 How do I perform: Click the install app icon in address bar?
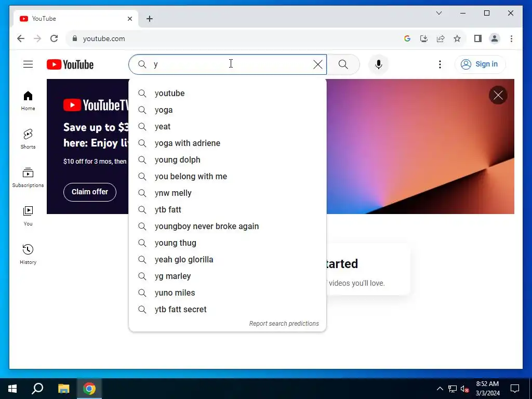(x=424, y=38)
